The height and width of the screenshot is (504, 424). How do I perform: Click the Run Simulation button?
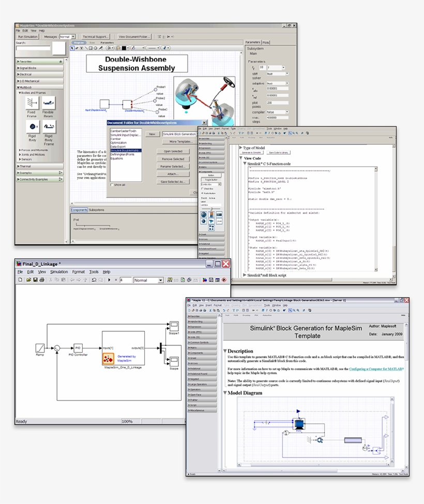pyautogui.click(x=27, y=37)
